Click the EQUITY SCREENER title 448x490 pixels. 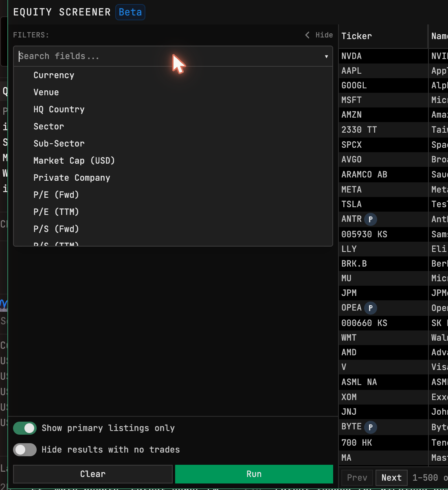tap(62, 12)
